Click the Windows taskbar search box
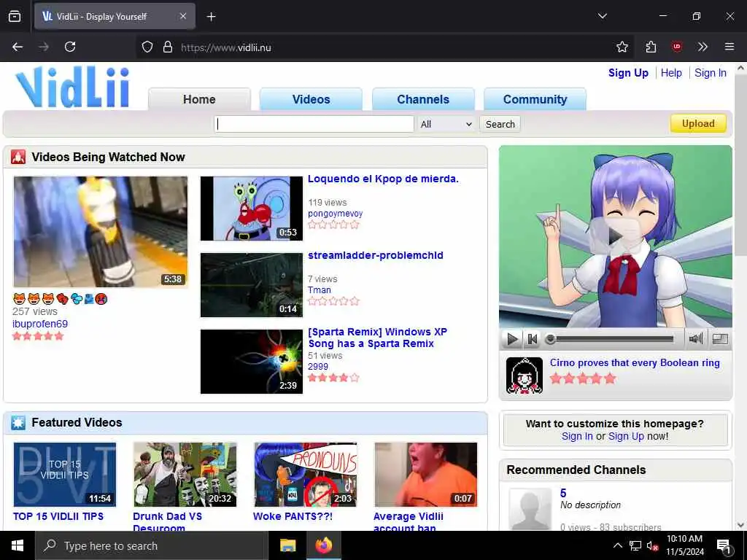 click(x=152, y=545)
